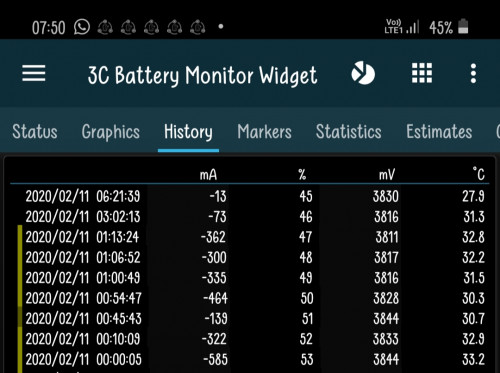The width and height of the screenshot is (500, 373).
Task: Tap the mV column header
Action: click(x=387, y=174)
